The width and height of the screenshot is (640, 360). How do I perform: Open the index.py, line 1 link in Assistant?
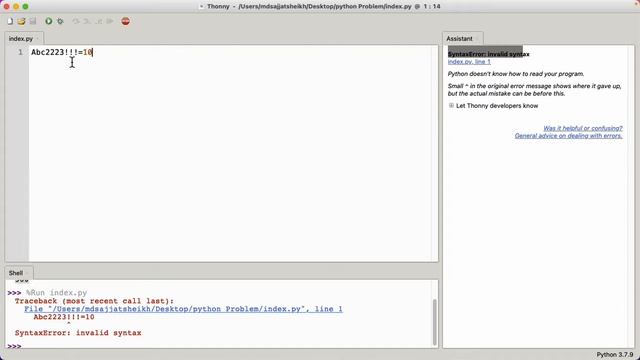pos(469,62)
